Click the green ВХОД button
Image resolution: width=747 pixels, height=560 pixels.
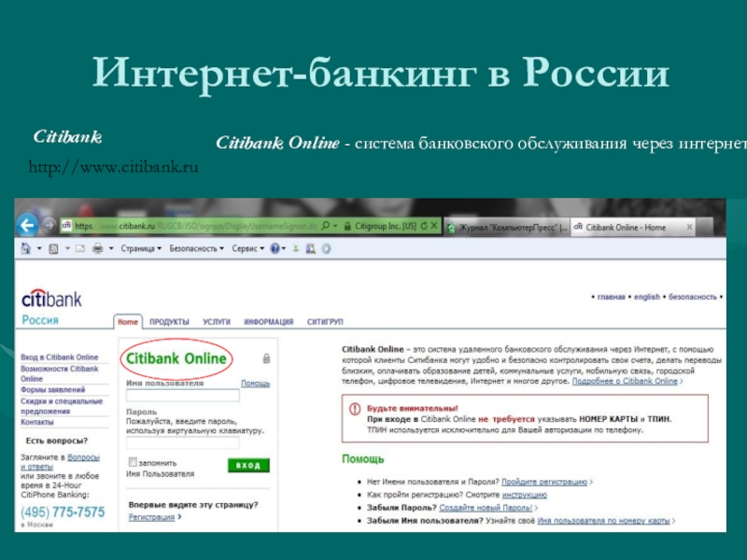click(248, 465)
